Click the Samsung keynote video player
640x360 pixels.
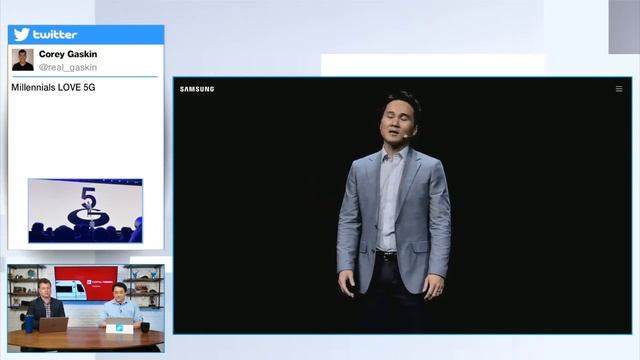(402, 205)
